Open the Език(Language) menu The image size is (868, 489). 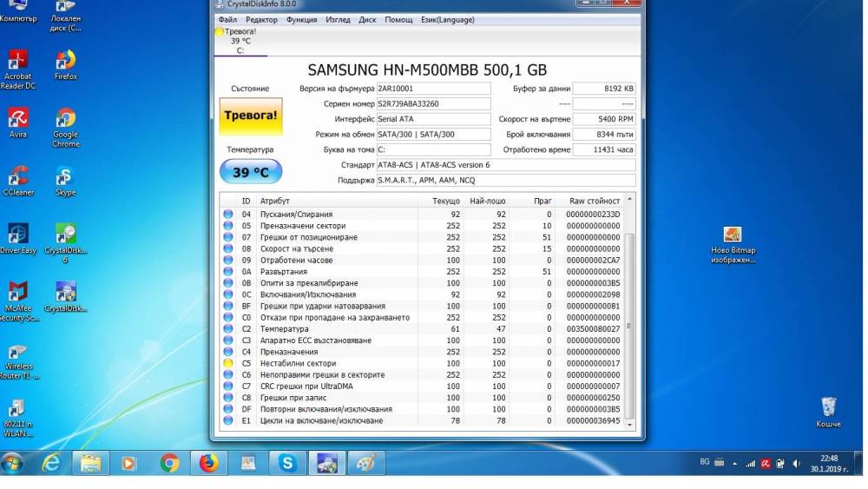pyautogui.click(x=447, y=20)
